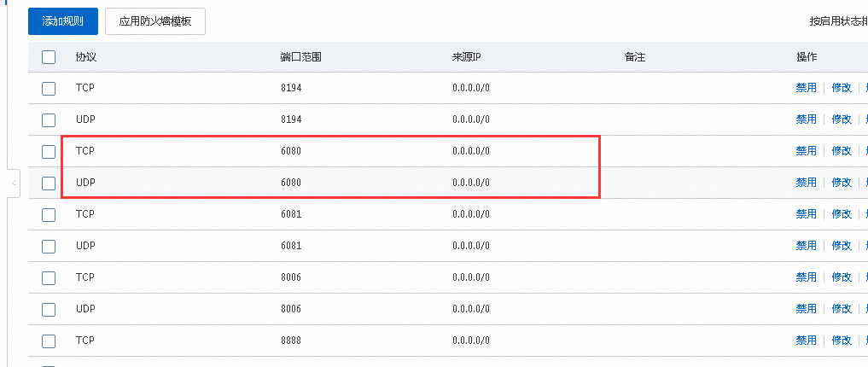868x367 pixels.
Task: Toggle the select-all checkbox in header
Action: 49,57
